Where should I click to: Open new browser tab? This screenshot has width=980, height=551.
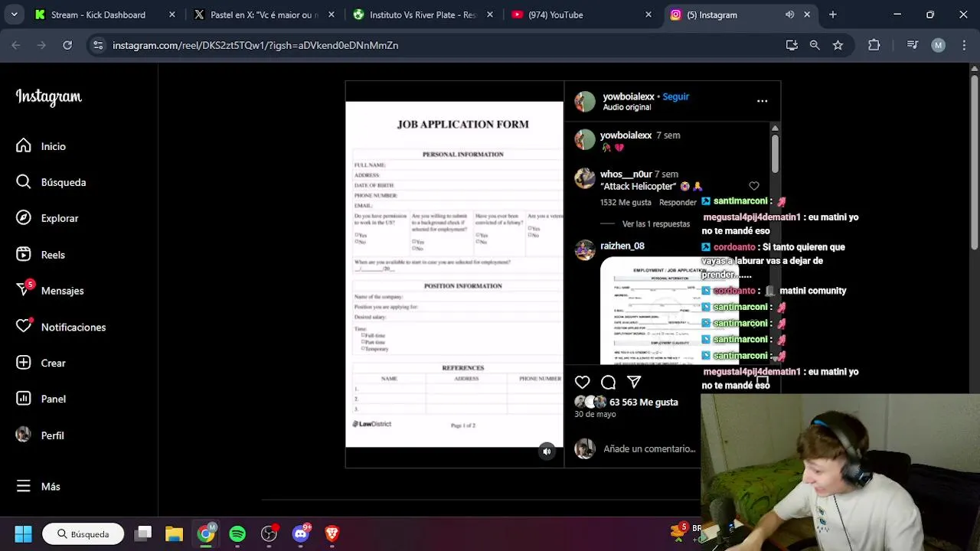[833, 15]
